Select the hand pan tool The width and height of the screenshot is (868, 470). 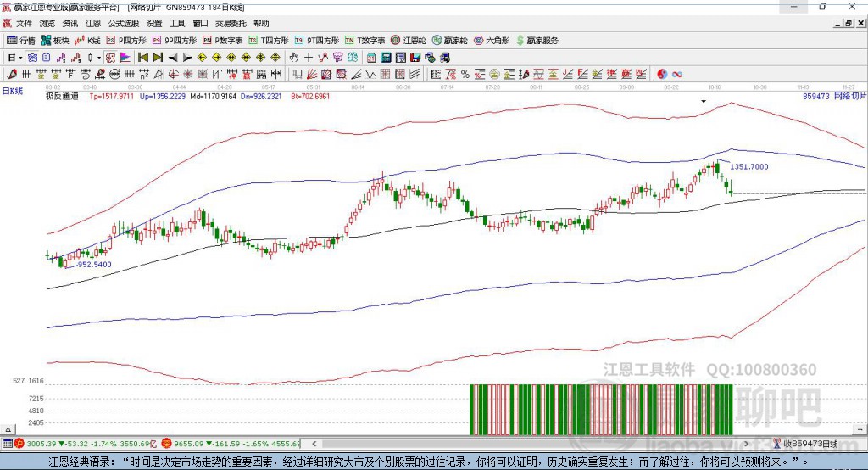pyautogui.click(x=293, y=58)
